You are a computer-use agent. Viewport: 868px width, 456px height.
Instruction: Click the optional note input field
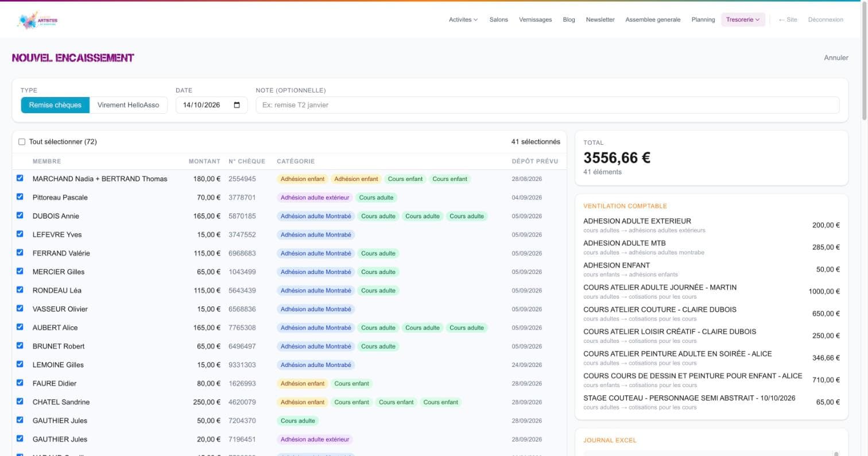coord(548,105)
